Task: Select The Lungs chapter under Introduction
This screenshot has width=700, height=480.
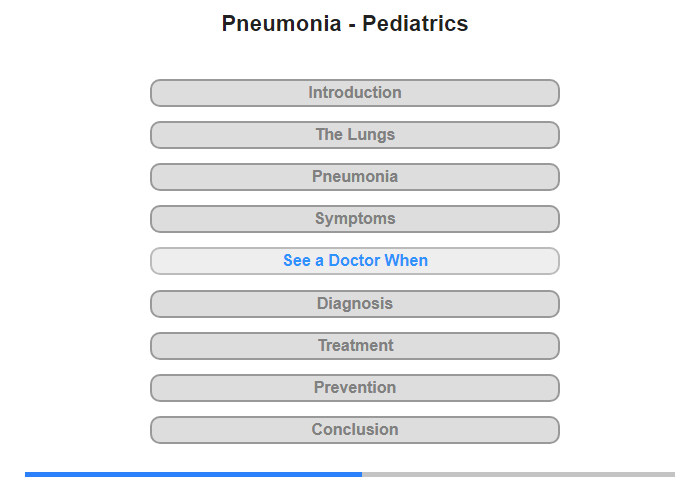Action: 355,135
